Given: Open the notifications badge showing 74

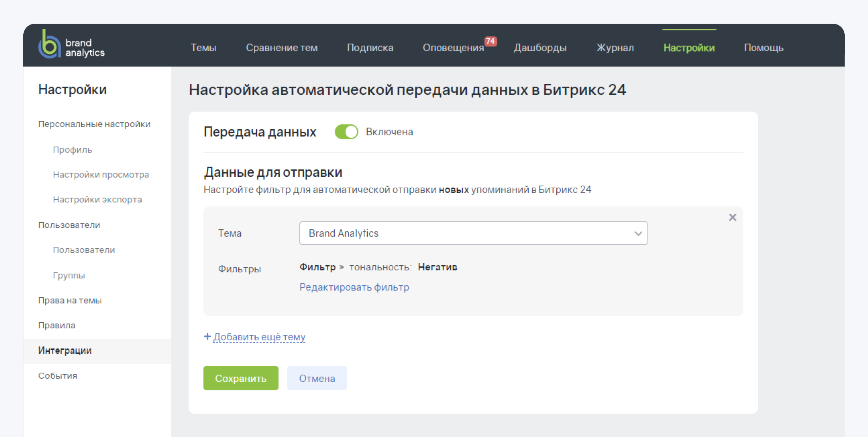Looking at the screenshot, I should pos(490,41).
